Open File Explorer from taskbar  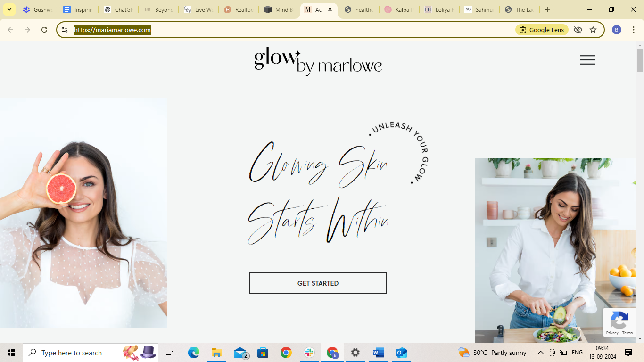click(x=216, y=353)
